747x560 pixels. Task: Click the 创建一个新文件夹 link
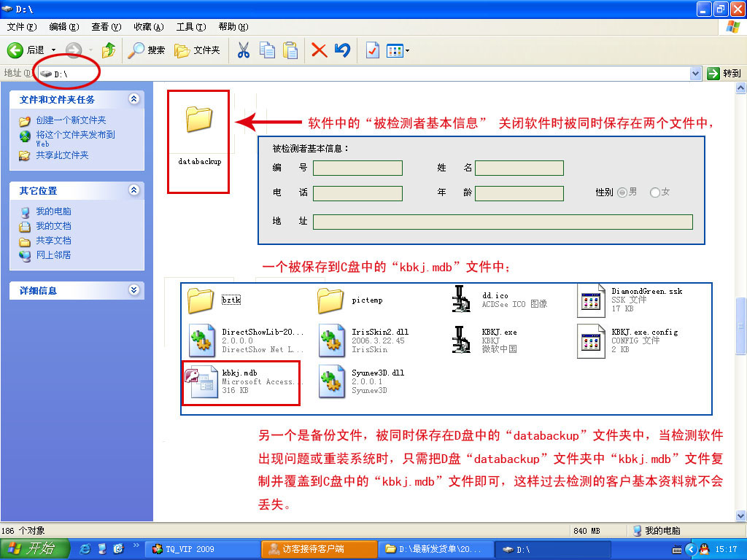[x=71, y=120]
